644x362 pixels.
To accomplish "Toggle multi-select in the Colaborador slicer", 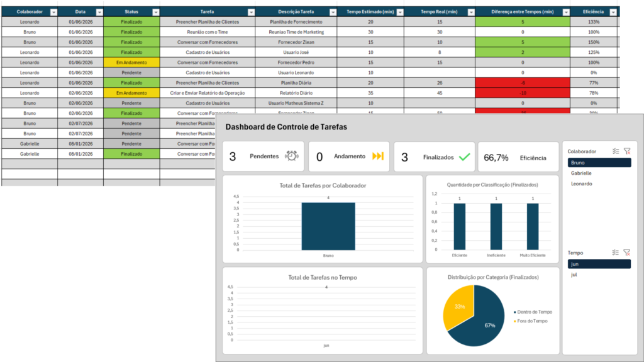I will 616,151.
